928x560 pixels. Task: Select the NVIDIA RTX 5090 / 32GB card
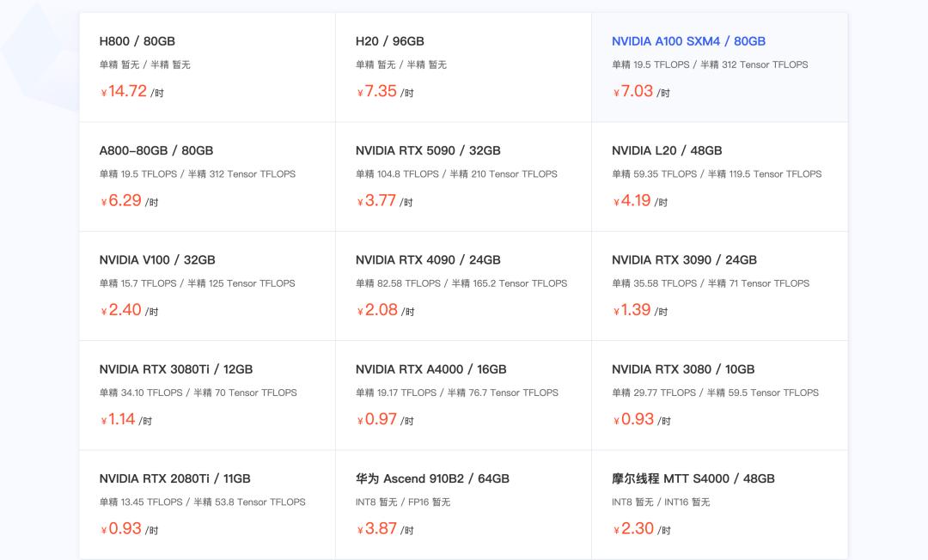pyautogui.click(x=462, y=176)
